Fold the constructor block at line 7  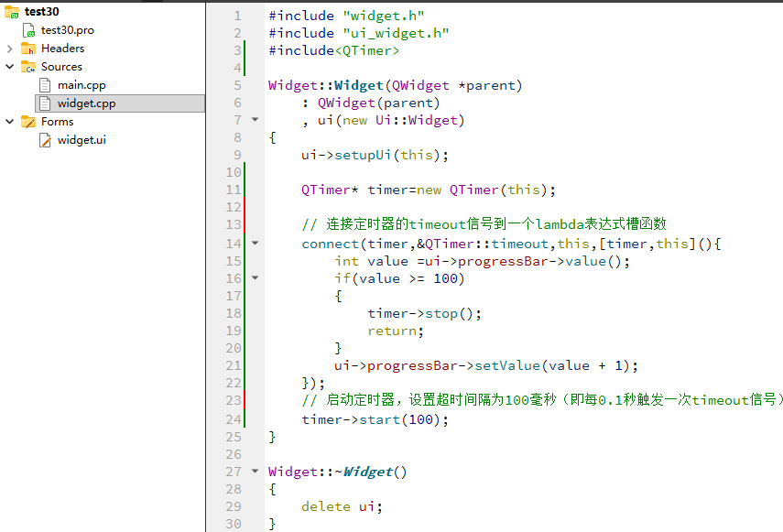[x=256, y=120]
